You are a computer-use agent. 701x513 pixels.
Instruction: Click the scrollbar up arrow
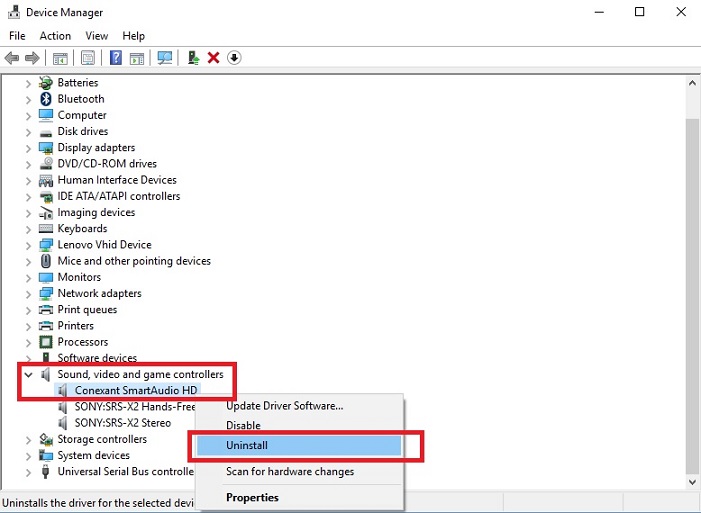(692, 83)
